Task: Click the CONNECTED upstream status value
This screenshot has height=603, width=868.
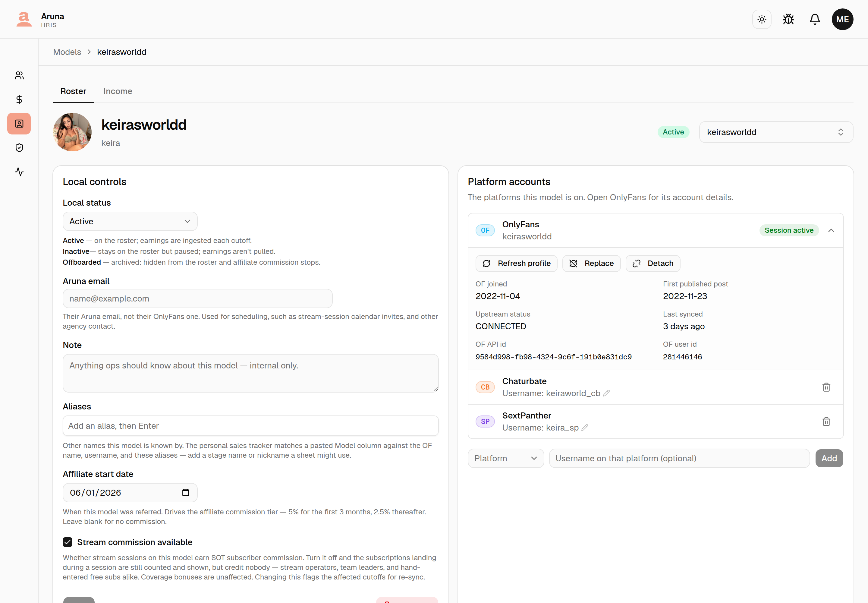Action: click(501, 327)
